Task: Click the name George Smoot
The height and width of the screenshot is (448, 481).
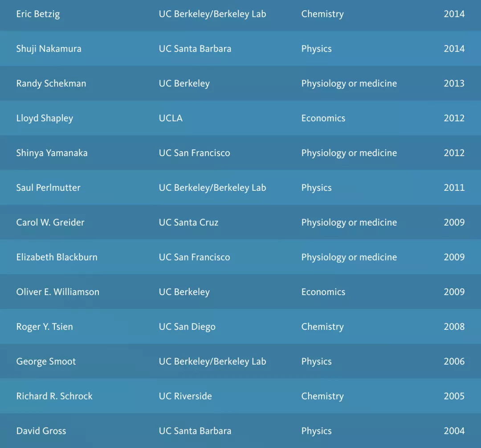Action: point(46,362)
